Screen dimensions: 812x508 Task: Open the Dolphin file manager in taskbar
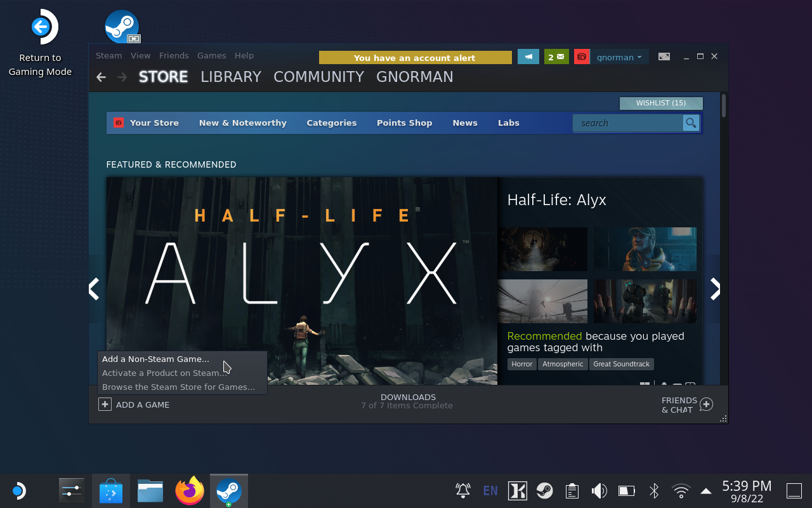(150, 491)
